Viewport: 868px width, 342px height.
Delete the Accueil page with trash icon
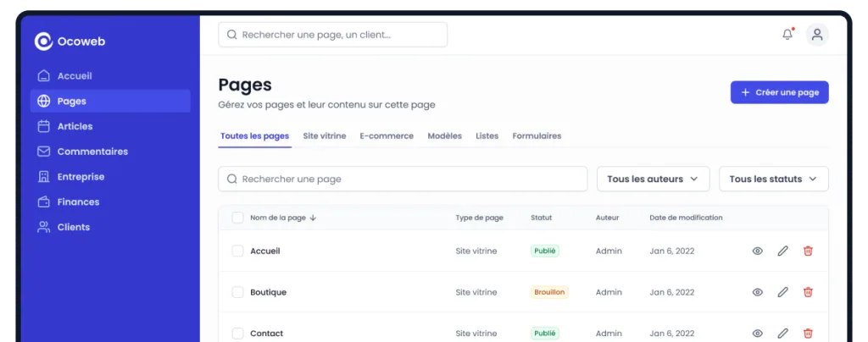[808, 251]
